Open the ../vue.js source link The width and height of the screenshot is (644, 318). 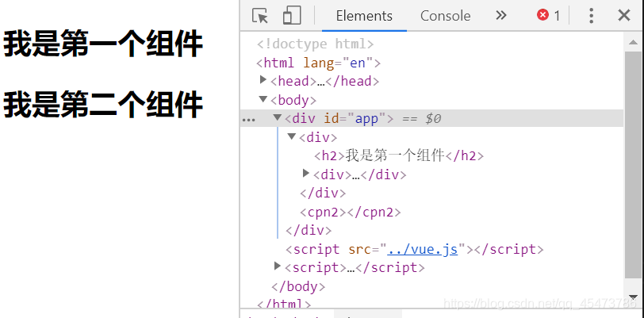422,249
